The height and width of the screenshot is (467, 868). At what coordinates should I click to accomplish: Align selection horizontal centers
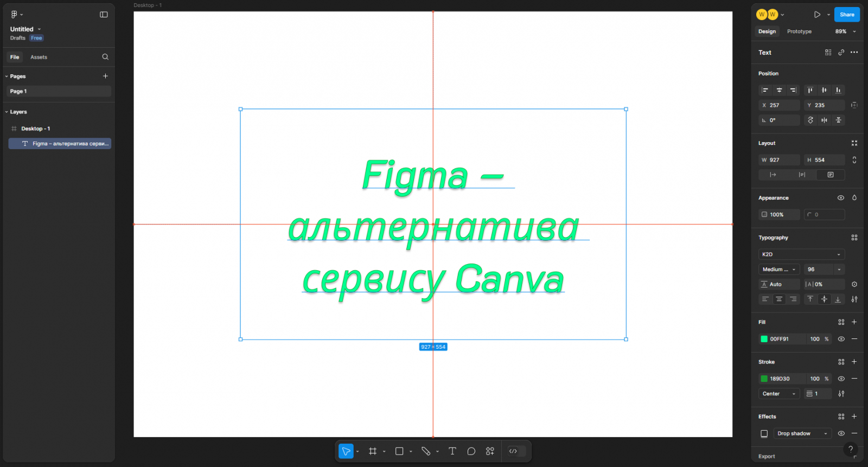point(779,90)
